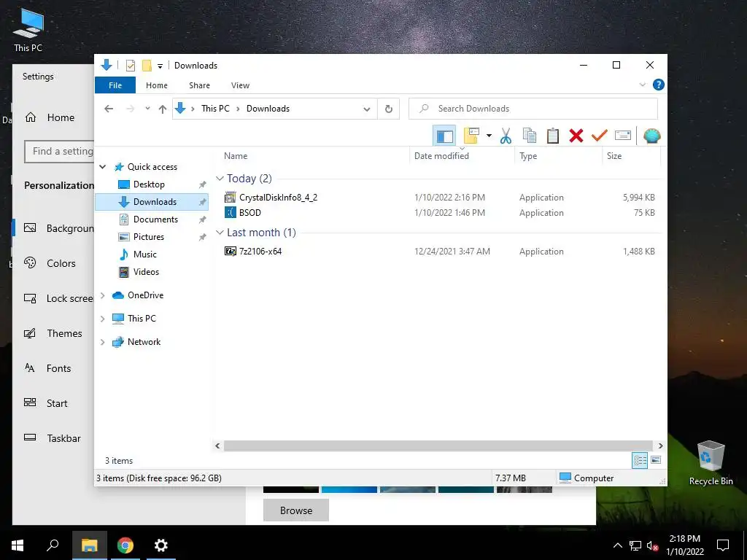The height and width of the screenshot is (560, 747).
Task: Click the taskbar search magnifier
Action: (53, 545)
